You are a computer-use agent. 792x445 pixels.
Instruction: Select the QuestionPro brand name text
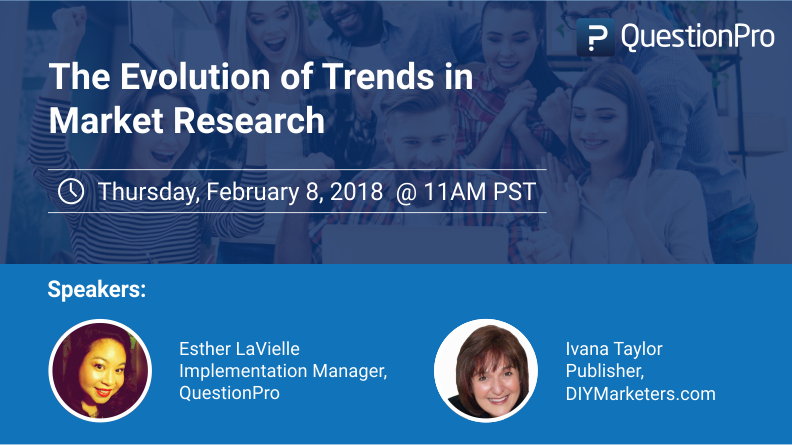point(698,37)
